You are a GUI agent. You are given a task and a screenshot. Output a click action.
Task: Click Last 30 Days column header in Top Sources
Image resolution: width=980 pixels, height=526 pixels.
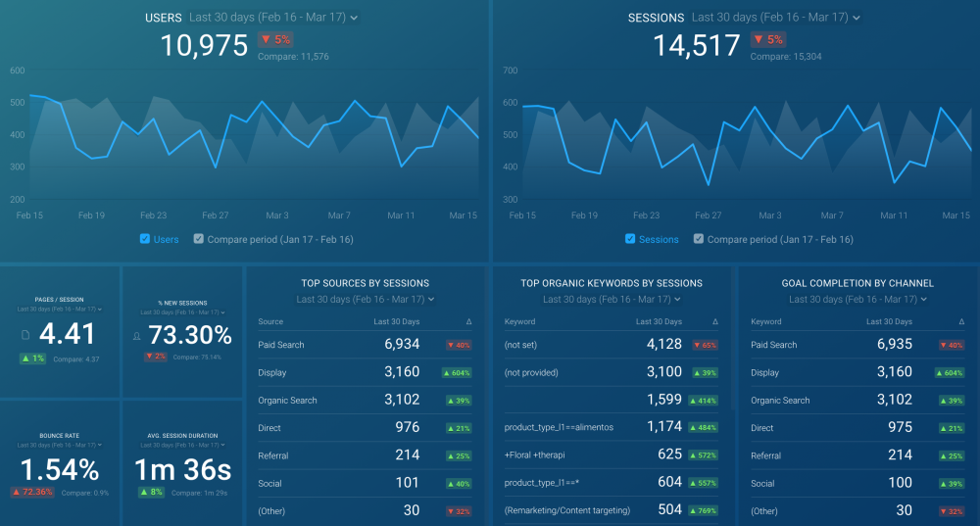point(397,321)
